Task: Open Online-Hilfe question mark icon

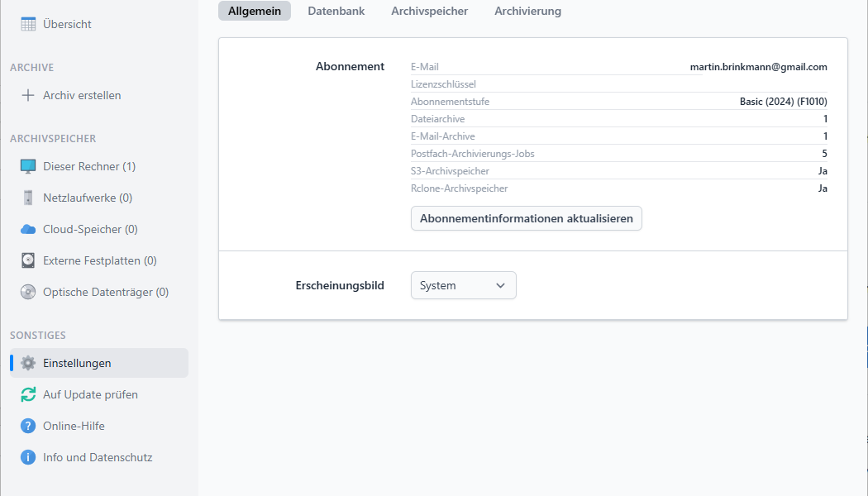Action: [28, 426]
